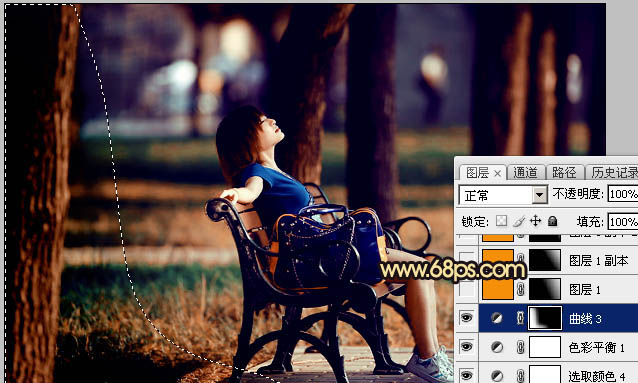Switch to the 通道 tab
Screen dimensions: 638x383
pyautogui.click(x=525, y=173)
